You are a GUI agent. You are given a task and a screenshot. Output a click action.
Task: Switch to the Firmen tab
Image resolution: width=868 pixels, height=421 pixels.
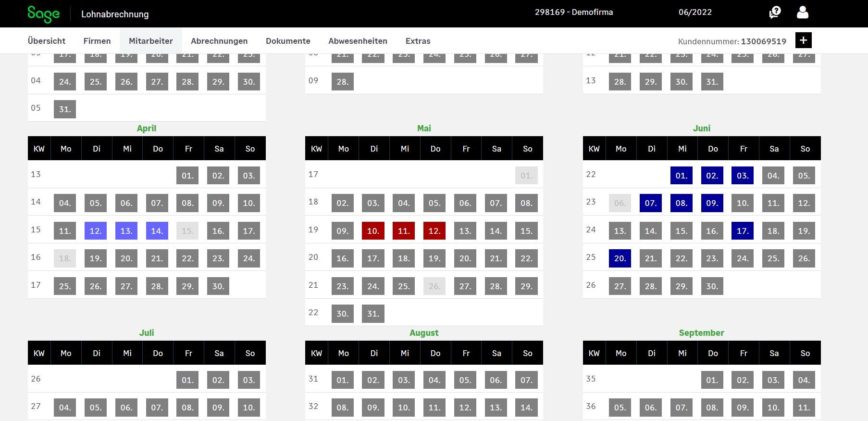[x=97, y=41]
